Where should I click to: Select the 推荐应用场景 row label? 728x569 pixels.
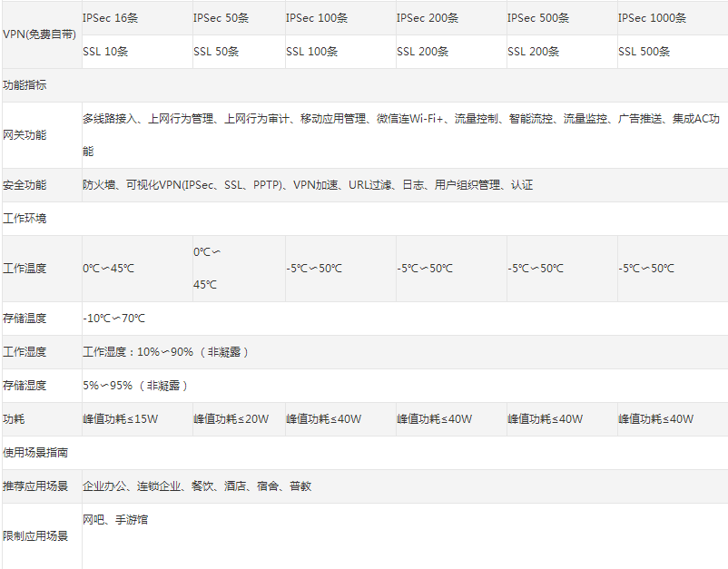click(x=35, y=486)
